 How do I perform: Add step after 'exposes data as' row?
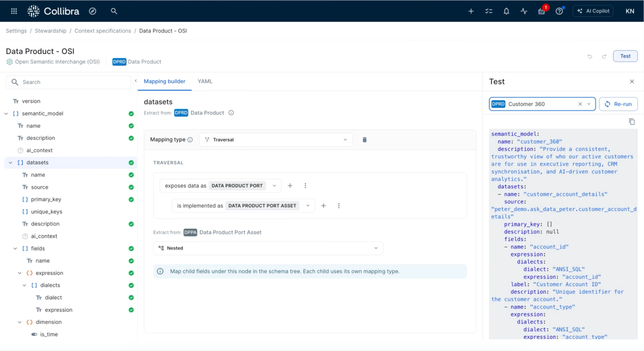(290, 186)
